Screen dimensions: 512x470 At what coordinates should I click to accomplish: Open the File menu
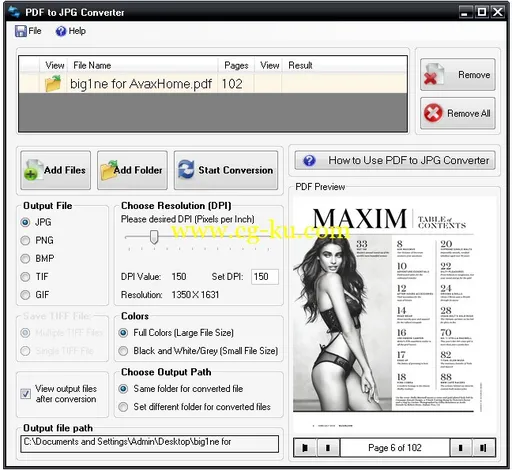pos(28,31)
